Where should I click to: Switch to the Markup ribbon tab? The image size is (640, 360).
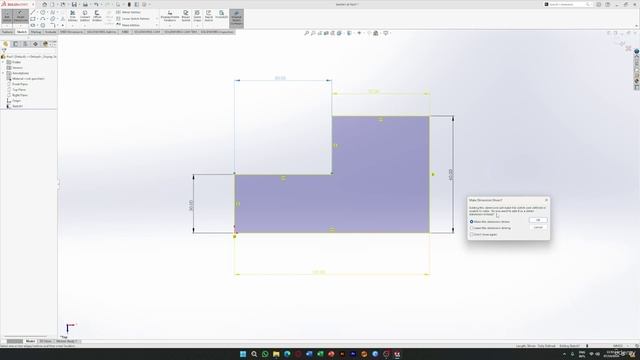coord(36,32)
